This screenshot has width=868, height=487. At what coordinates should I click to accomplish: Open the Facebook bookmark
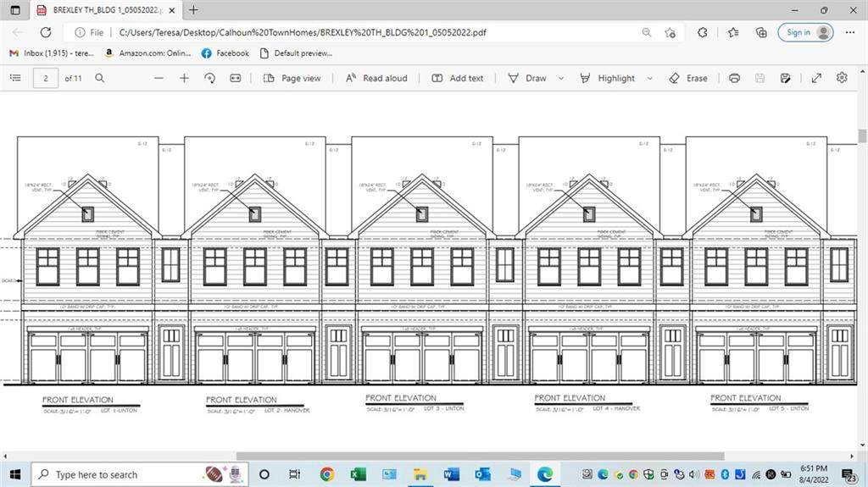point(225,53)
